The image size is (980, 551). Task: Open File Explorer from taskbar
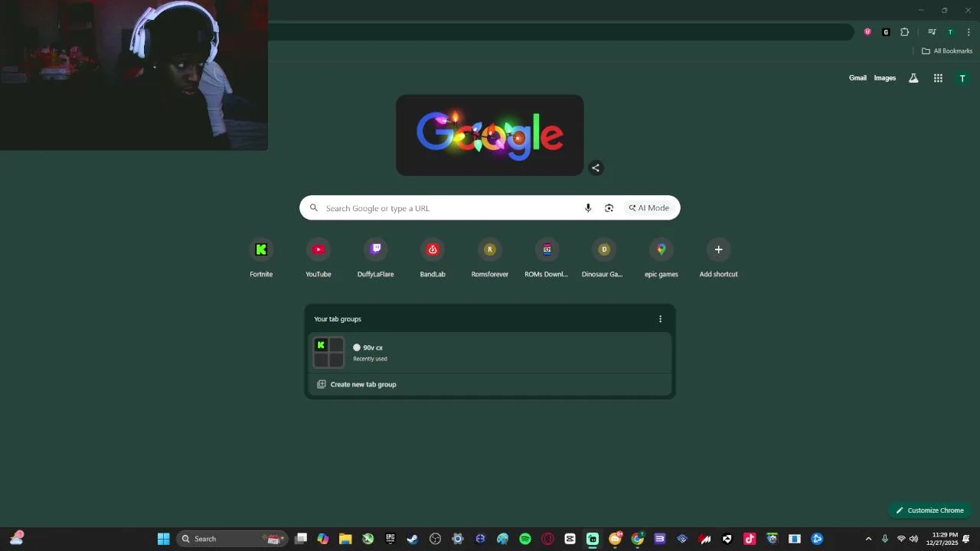coord(345,539)
